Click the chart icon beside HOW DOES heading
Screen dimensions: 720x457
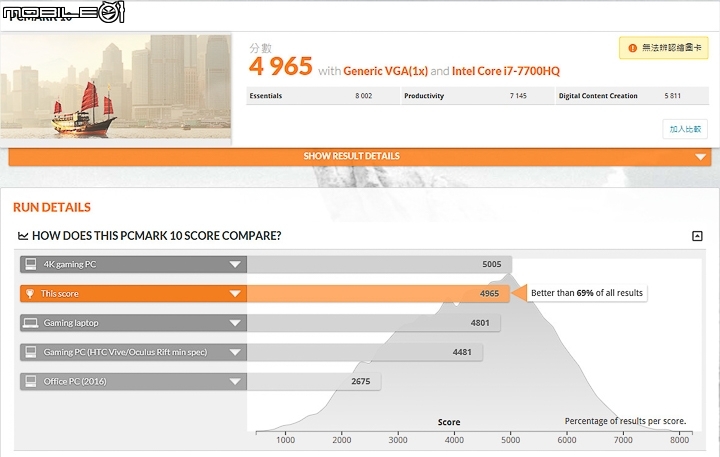click(22, 236)
